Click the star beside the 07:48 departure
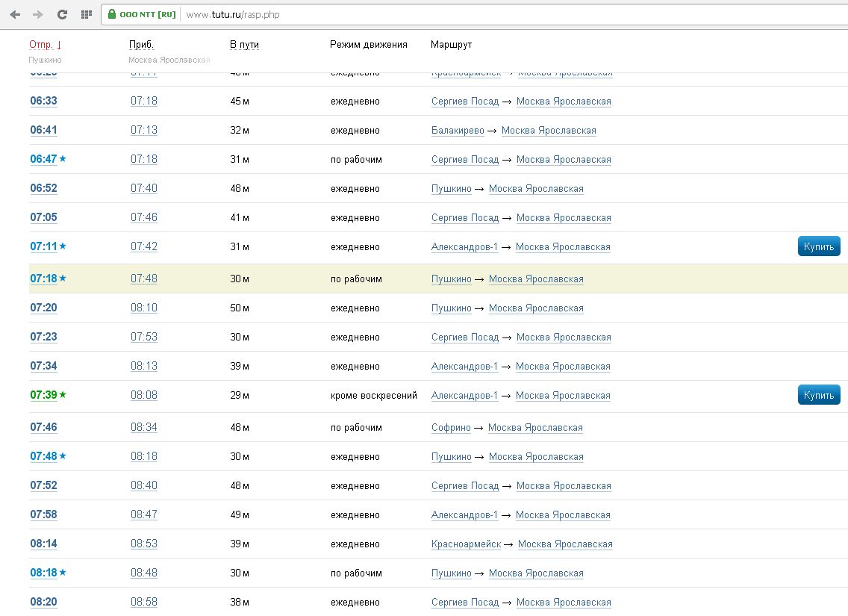 coord(63,456)
